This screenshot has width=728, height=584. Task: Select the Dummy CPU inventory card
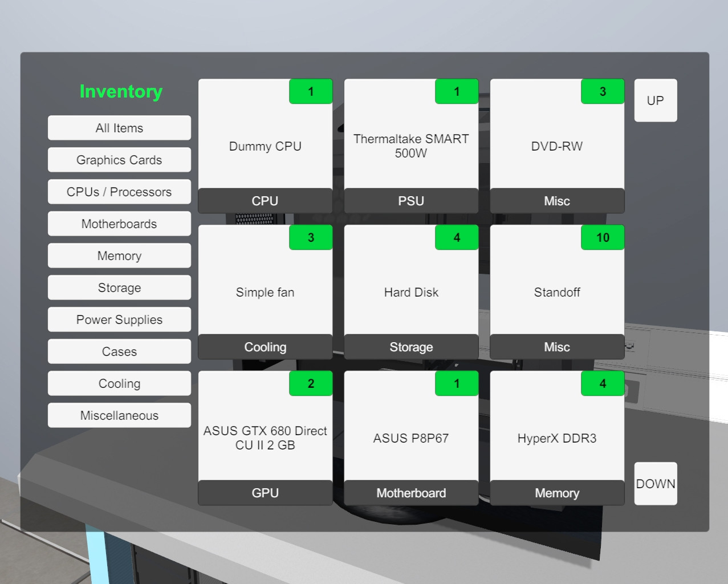(265, 147)
